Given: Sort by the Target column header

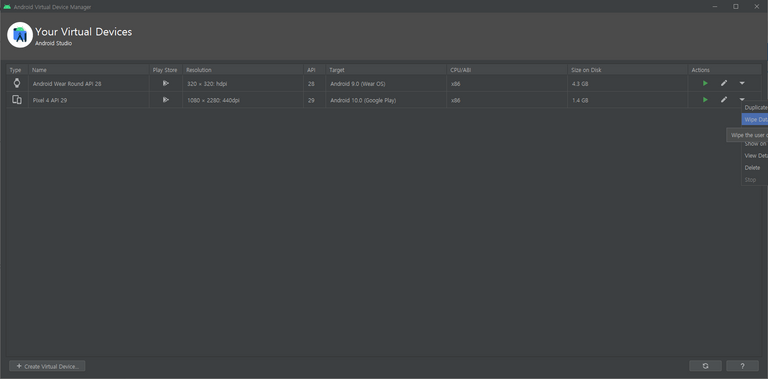Looking at the screenshot, I should 386,70.
